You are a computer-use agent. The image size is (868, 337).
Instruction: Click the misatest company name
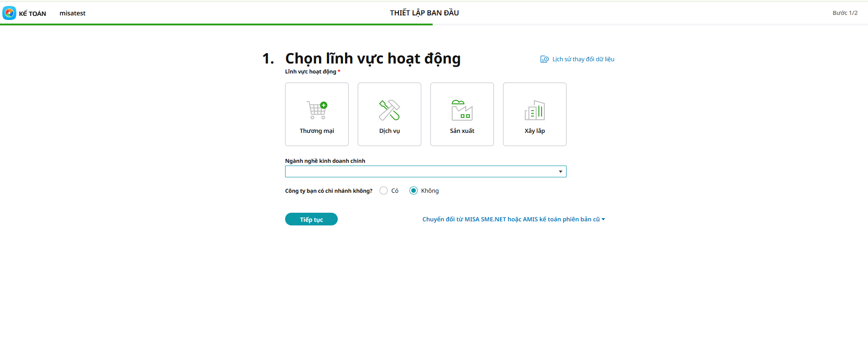click(73, 13)
